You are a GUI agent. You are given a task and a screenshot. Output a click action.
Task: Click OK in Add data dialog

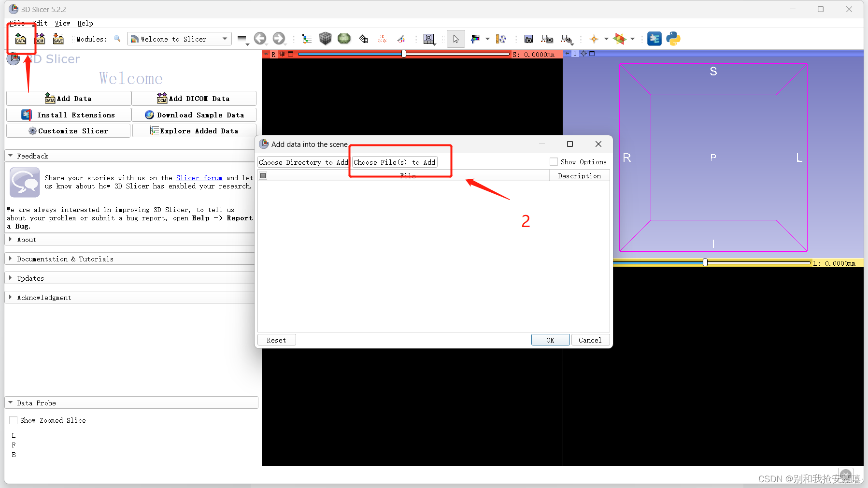550,340
